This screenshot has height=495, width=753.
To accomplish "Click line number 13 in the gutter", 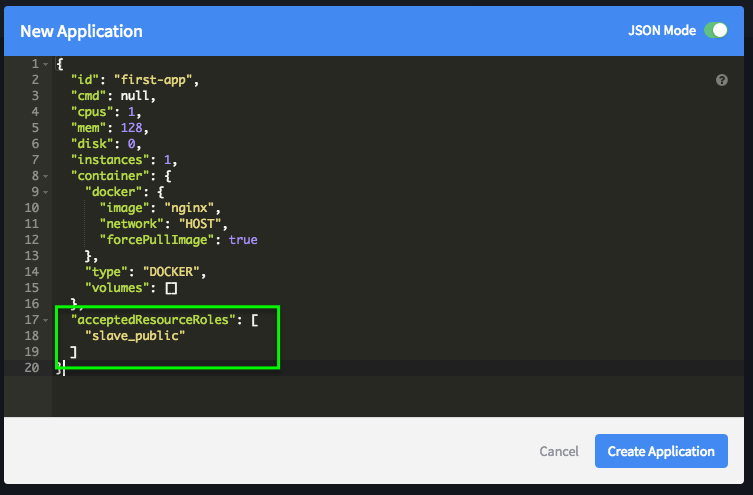I will pyautogui.click(x=32, y=255).
